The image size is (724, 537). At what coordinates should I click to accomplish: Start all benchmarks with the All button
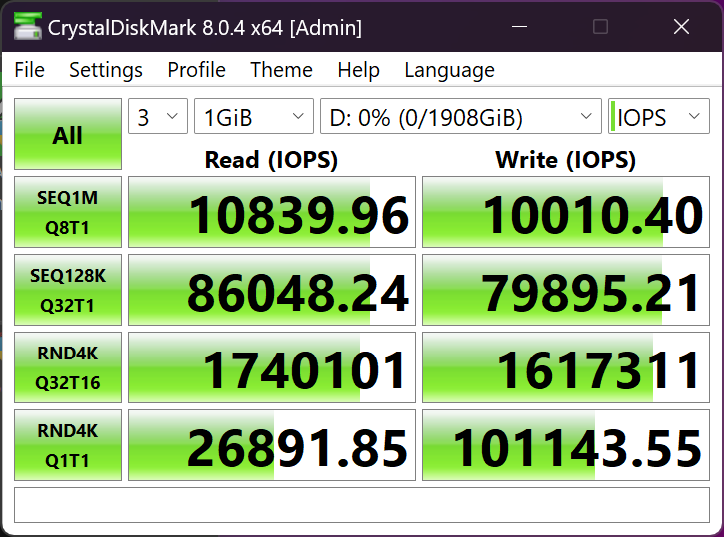click(68, 134)
